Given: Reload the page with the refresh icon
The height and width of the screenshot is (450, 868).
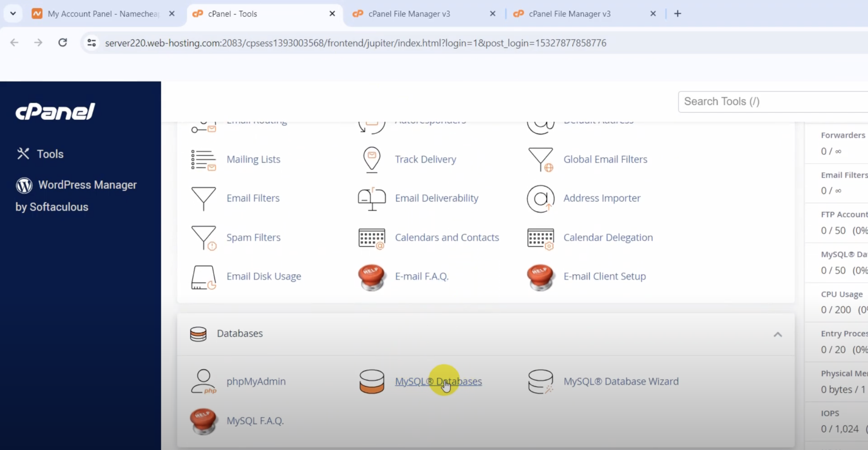Looking at the screenshot, I should (x=63, y=43).
